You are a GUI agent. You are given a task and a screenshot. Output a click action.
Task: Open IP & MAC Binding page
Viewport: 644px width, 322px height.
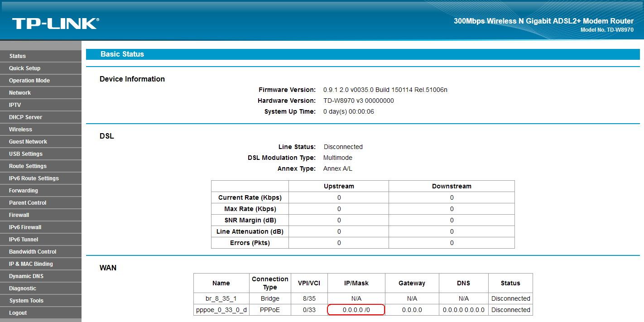pos(41,264)
